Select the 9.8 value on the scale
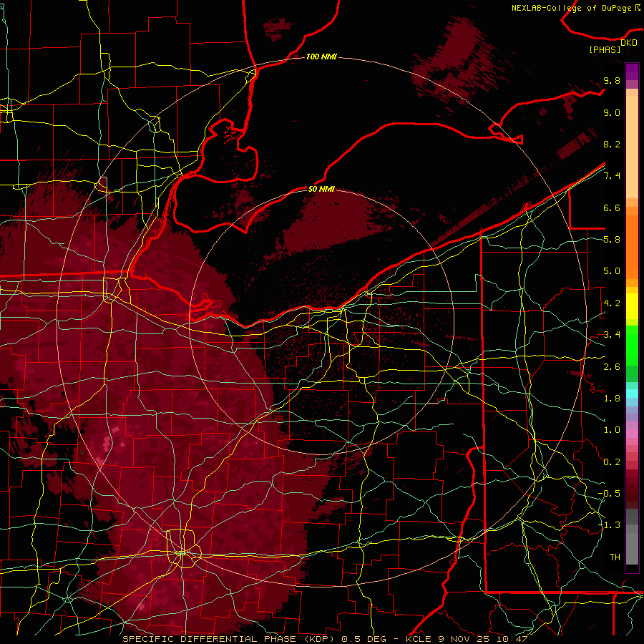 click(612, 80)
